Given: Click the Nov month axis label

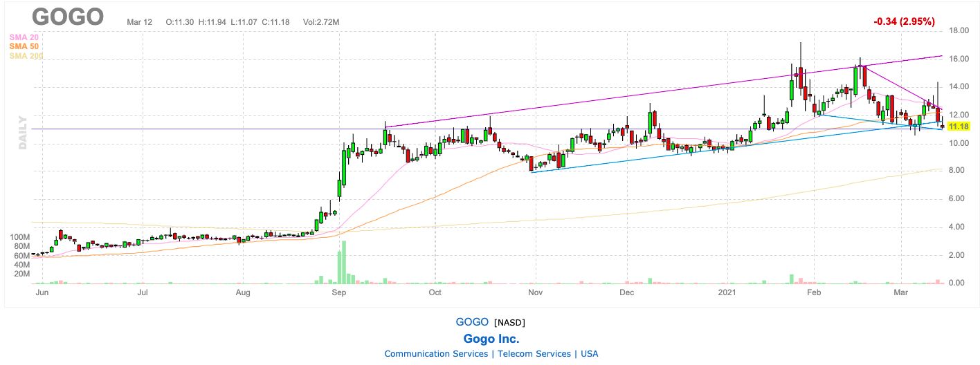Looking at the screenshot, I should coord(535,293).
